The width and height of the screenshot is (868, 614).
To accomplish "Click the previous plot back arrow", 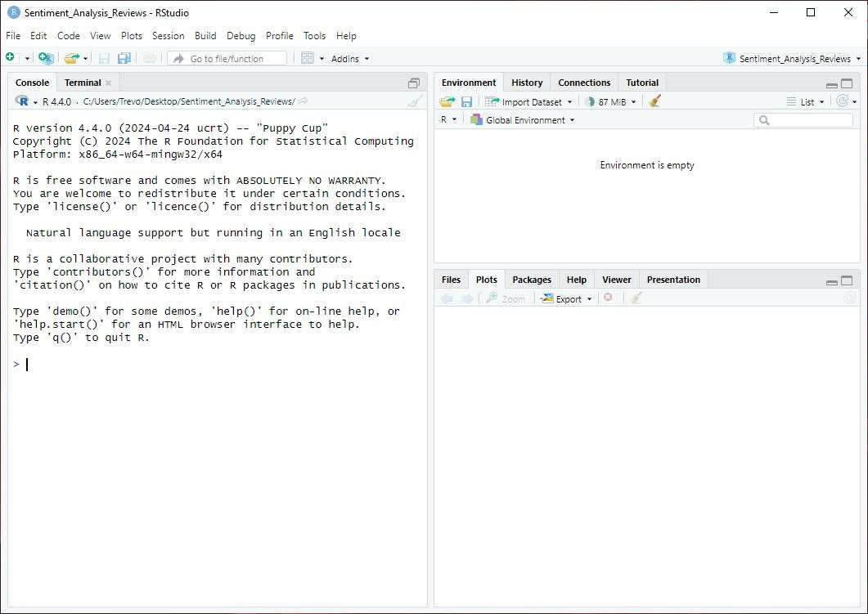I will 447,298.
